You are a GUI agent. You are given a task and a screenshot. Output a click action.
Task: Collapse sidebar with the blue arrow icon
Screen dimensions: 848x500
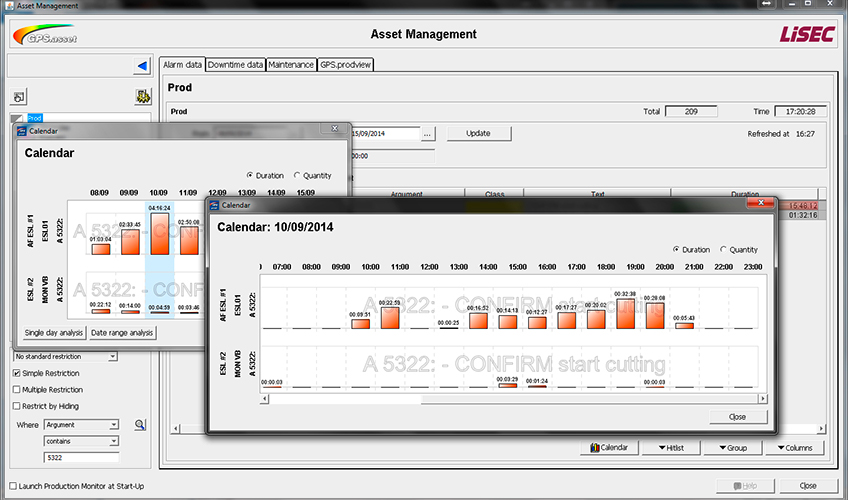tap(141, 67)
